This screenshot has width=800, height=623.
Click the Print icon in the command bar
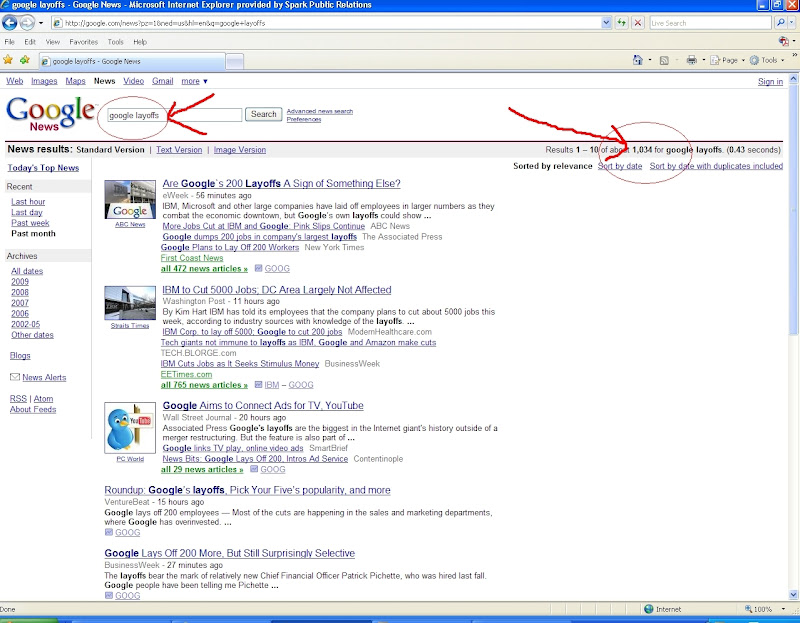[x=691, y=60]
